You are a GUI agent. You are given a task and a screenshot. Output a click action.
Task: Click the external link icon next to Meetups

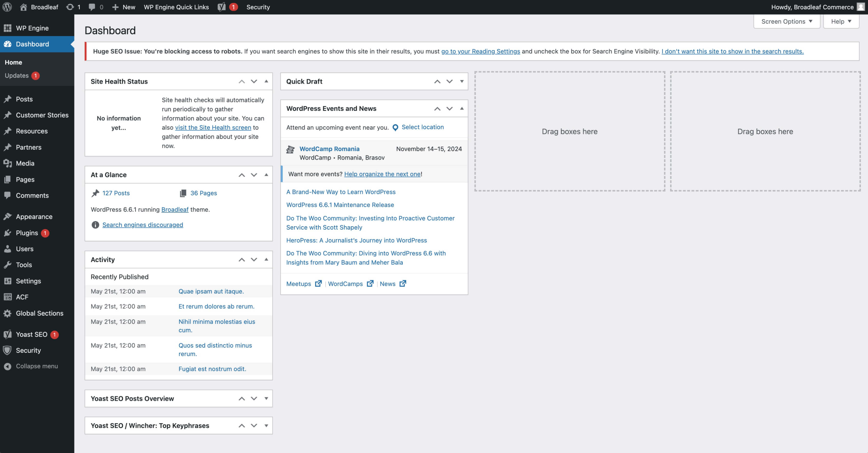tap(318, 283)
